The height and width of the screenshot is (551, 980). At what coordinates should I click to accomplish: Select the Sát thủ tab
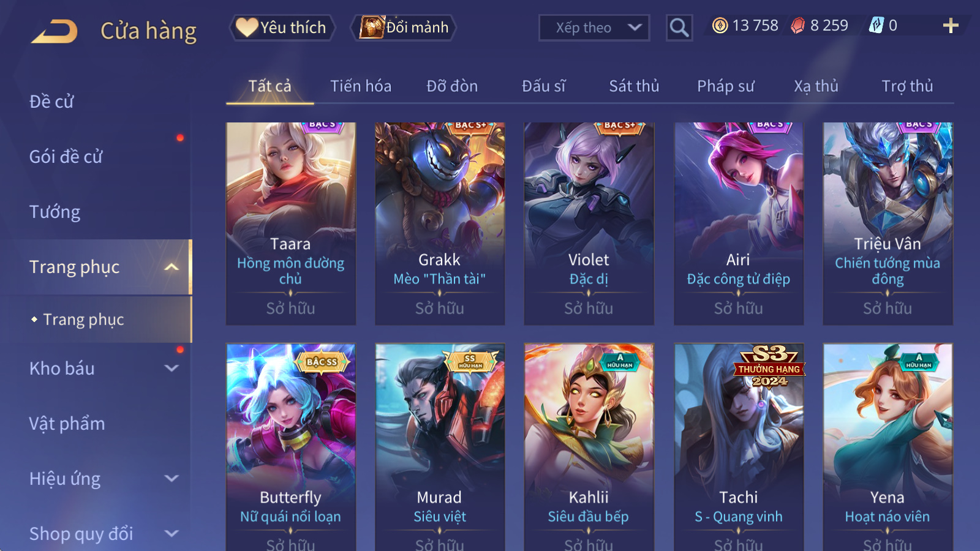coord(634,86)
